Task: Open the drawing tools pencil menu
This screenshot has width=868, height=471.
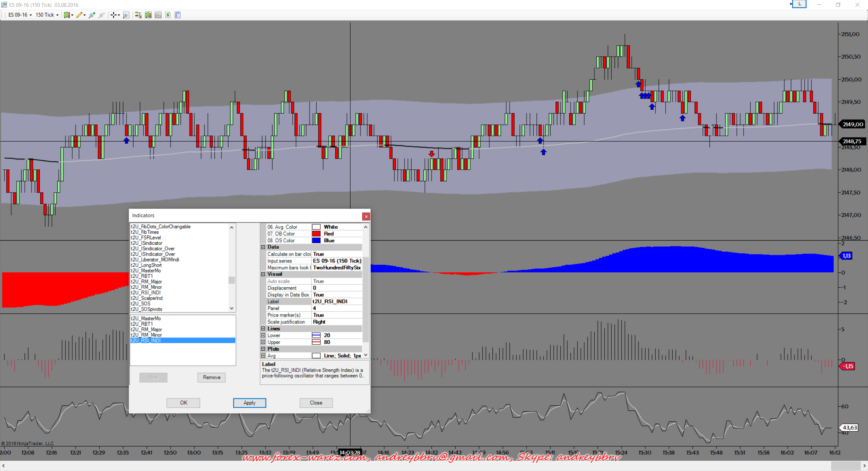Action: pyautogui.click(x=81, y=15)
